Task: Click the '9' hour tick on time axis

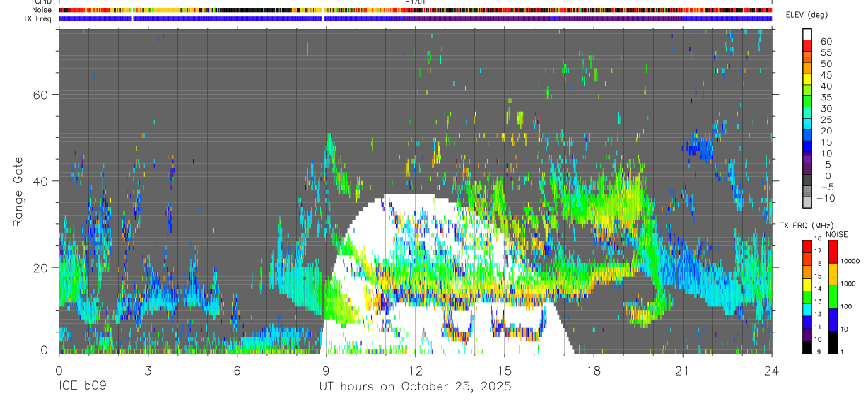Action: [326, 370]
